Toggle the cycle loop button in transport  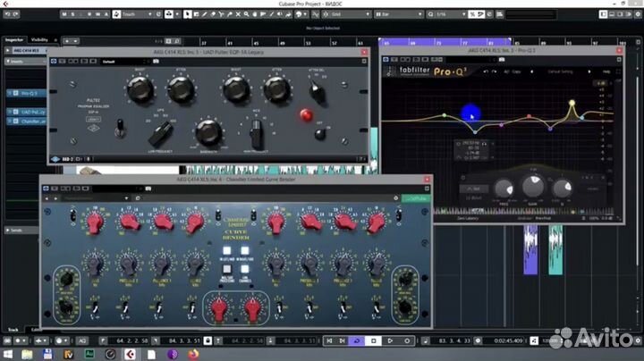click(358, 340)
